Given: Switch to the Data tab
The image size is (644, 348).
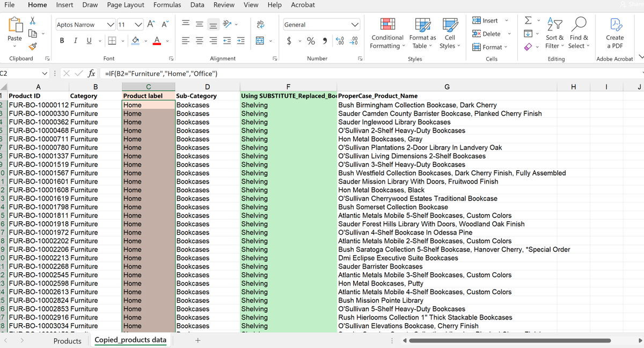Looking at the screenshot, I should 197,5.
